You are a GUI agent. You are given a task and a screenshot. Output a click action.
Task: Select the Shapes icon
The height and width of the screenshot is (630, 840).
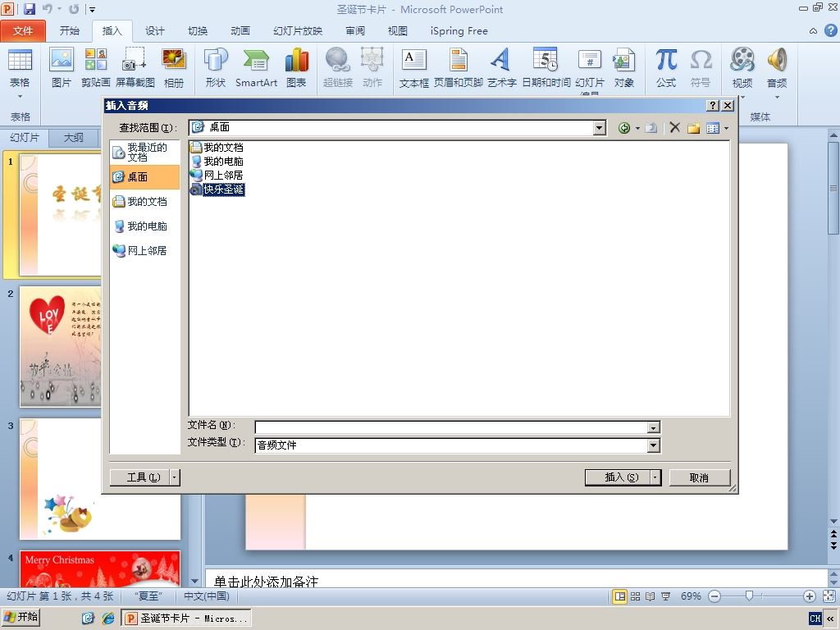click(x=216, y=59)
